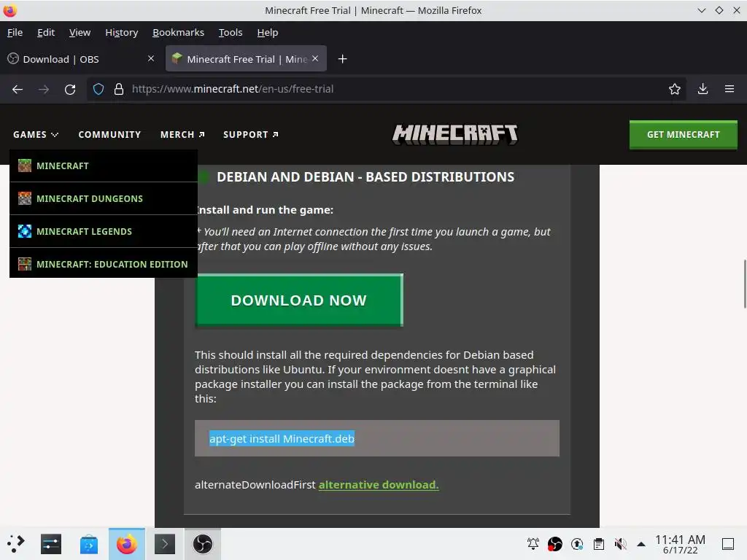Click the site security padlock icon
Viewport: 747px width, 560px height.
[x=119, y=89]
